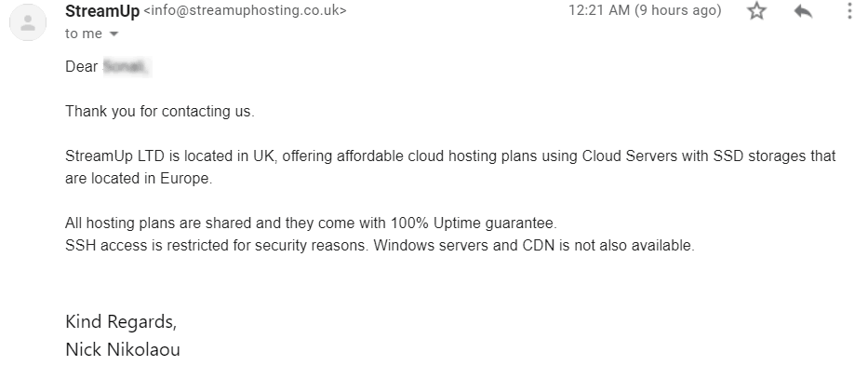The image size is (868, 379).
Task: Click the '100% Uptime guarantee' sentence
Action: tap(311, 223)
